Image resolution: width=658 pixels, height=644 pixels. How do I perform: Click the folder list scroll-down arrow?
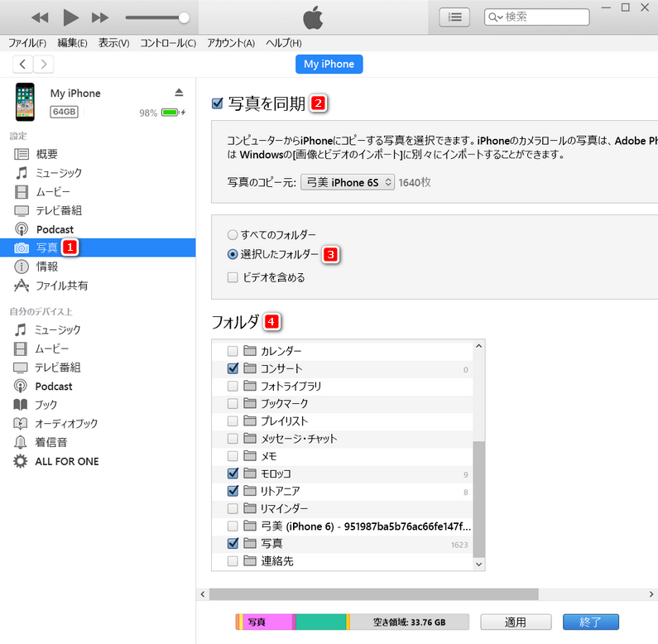479,565
